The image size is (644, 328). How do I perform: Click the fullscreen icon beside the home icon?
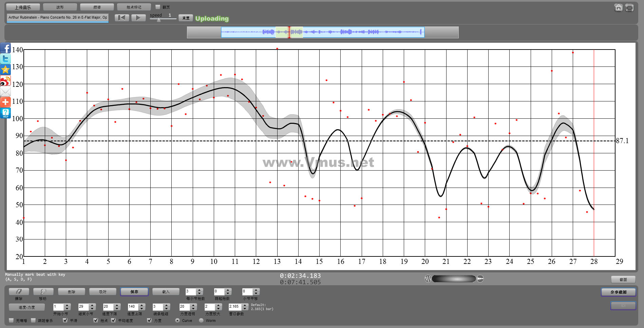coord(629,7)
